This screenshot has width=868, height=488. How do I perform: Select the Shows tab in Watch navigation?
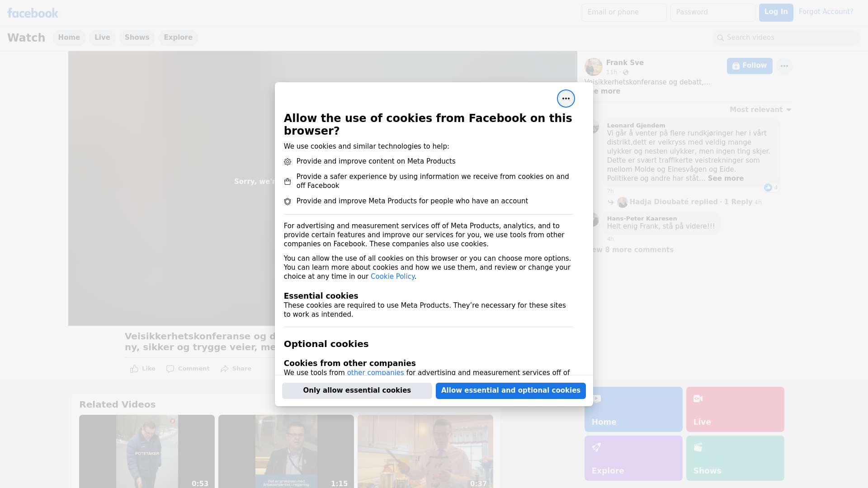click(137, 38)
